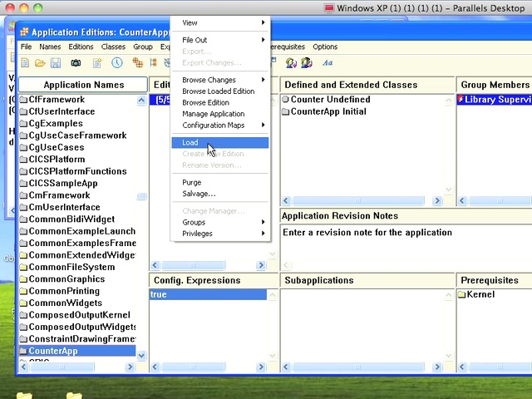Open the Classes menu
Image resolution: width=532 pixels, height=399 pixels.
click(113, 47)
